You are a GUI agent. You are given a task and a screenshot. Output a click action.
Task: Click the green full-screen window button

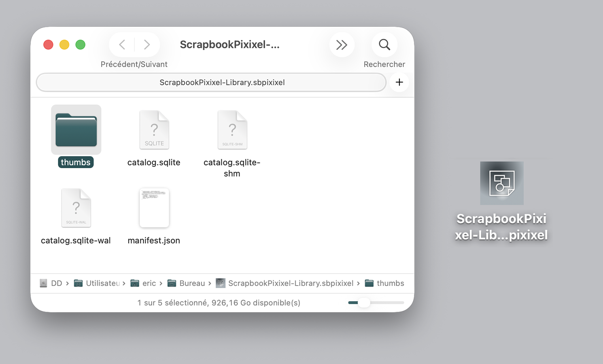coord(81,44)
